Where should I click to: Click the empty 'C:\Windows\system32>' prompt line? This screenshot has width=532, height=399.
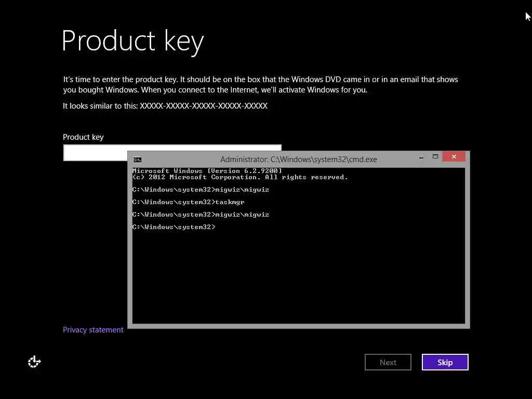tap(174, 227)
